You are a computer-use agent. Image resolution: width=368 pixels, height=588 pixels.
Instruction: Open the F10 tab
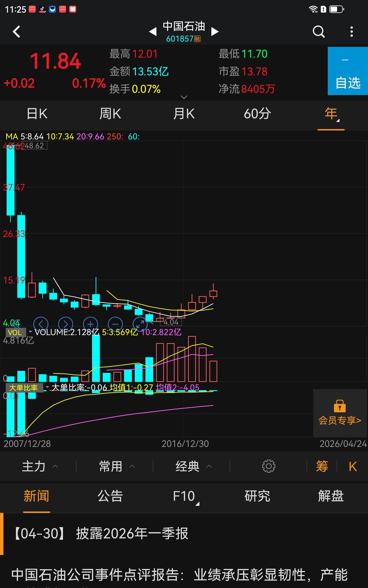click(x=184, y=496)
